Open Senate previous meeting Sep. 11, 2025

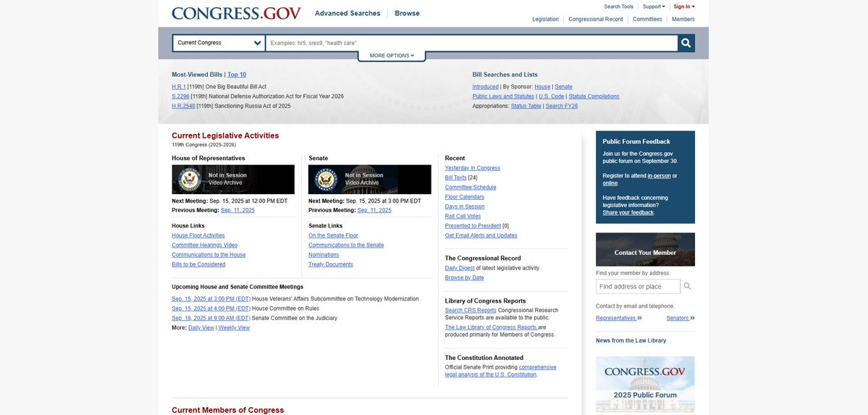tap(374, 211)
